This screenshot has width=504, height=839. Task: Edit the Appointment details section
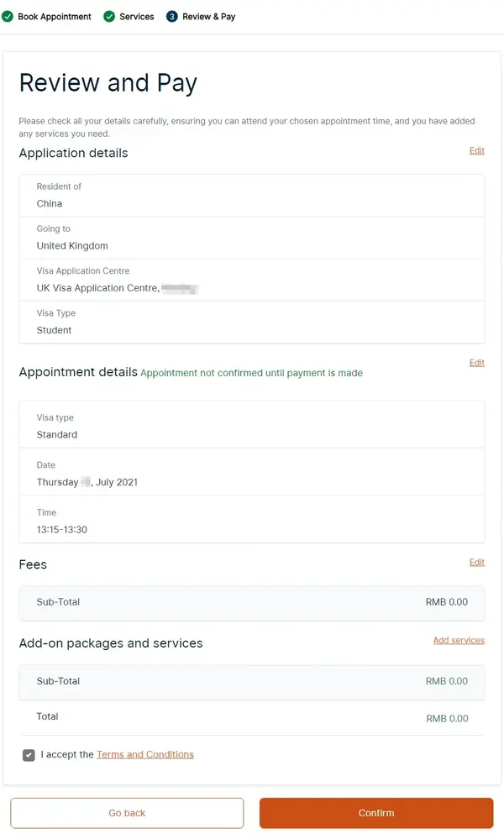point(477,363)
